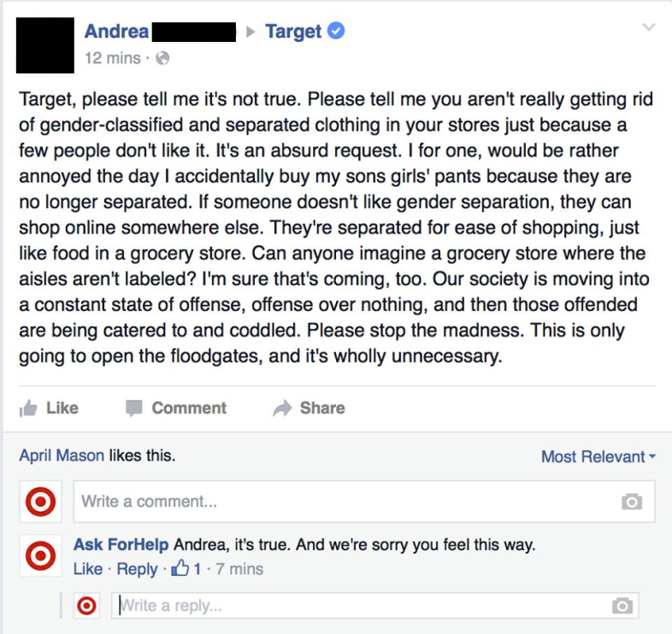The height and width of the screenshot is (634, 672).
Task: Open Ask ForHelp commenter name link
Action: pyautogui.click(x=121, y=544)
